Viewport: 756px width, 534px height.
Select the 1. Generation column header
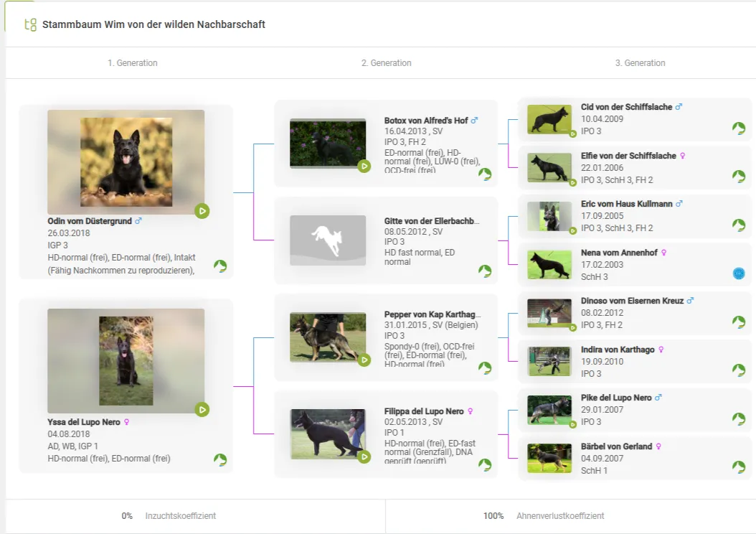click(133, 63)
